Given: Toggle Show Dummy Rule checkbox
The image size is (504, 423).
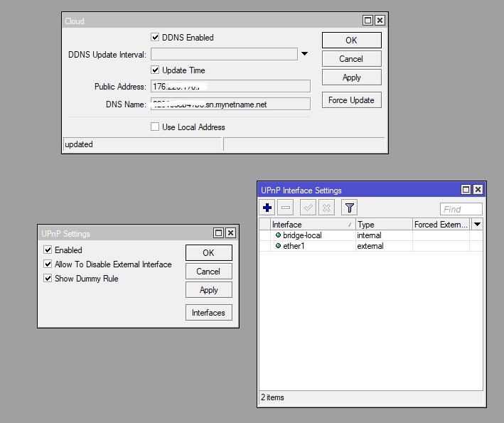Looking at the screenshot, I should [x=48, y=278].
